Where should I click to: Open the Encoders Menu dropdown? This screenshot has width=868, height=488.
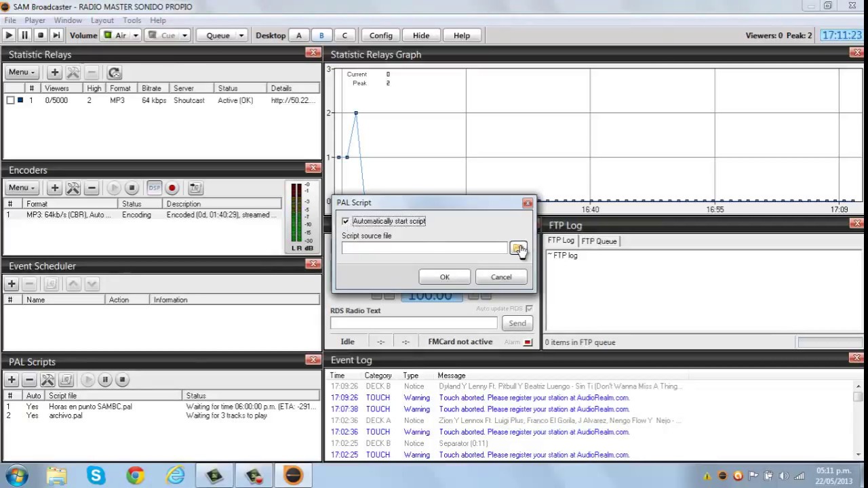(22, 188)
